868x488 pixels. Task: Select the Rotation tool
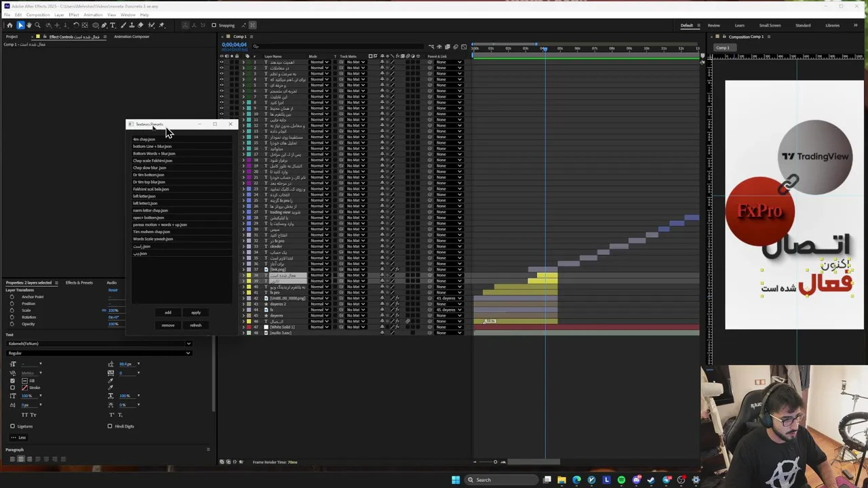[x=76, y=25]
